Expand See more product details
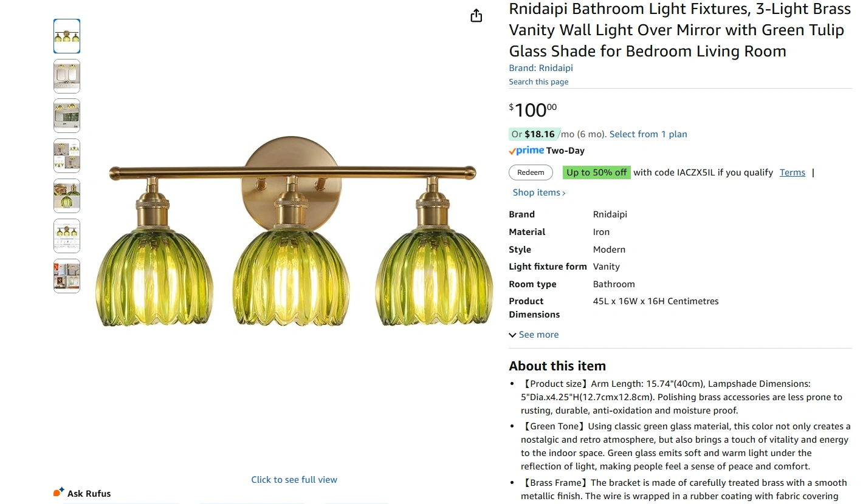This screenshot has width=863, height=504. tap(534, 335)
